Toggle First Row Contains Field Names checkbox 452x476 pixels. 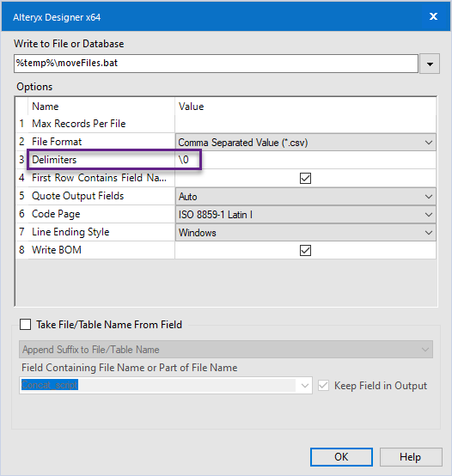pos(305,178)
